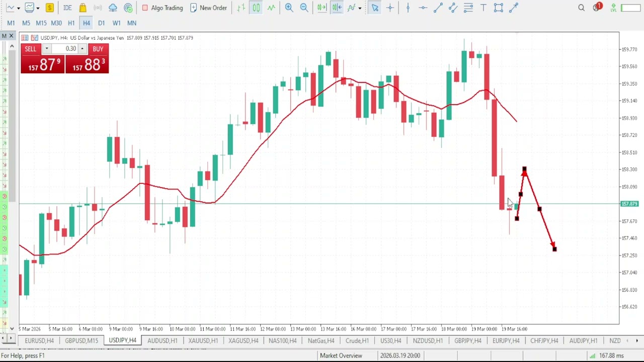
Task: Click the green LVL upgrade icon
Action: tap(613, 8)
